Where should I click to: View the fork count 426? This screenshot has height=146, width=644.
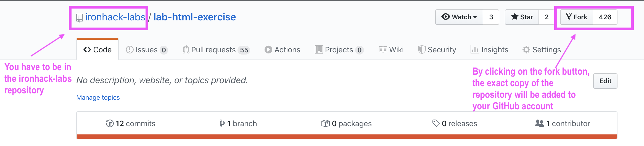(605, 17)
